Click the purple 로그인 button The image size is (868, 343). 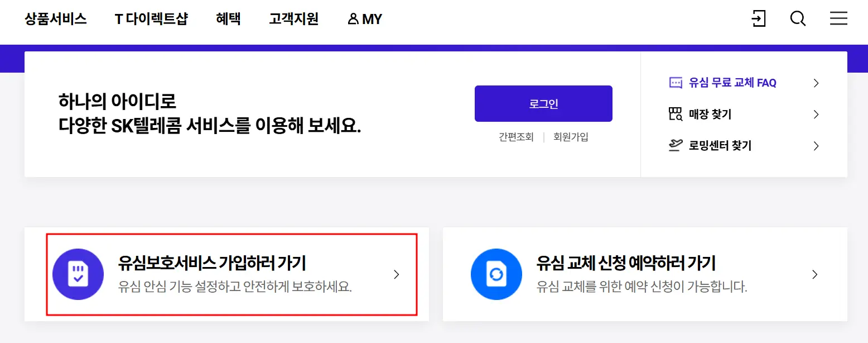click(x=543, y=103)
